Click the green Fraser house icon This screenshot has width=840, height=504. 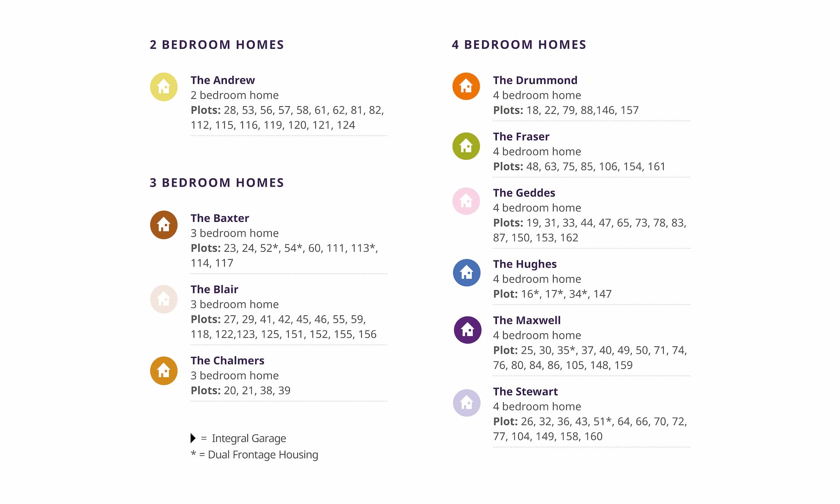click(x=466, y=146)
